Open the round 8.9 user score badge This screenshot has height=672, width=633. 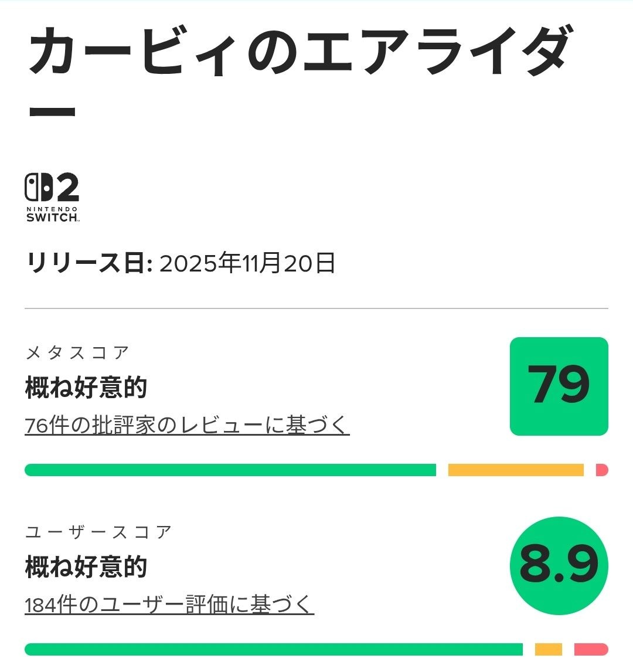pos(559,566)
